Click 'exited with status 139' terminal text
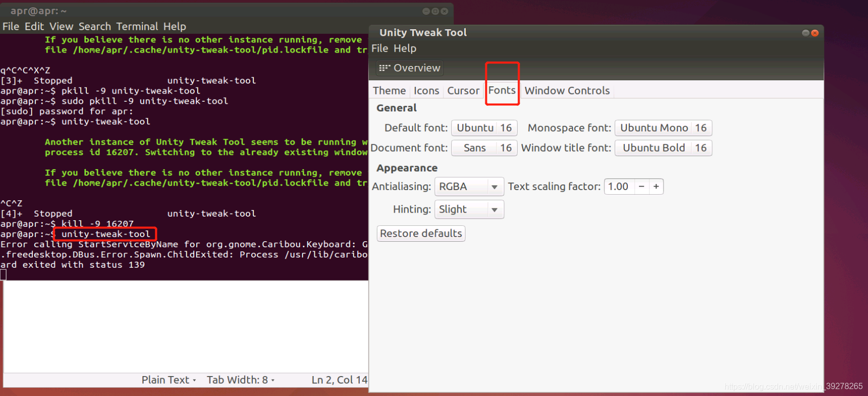 (x=83, y=265)
